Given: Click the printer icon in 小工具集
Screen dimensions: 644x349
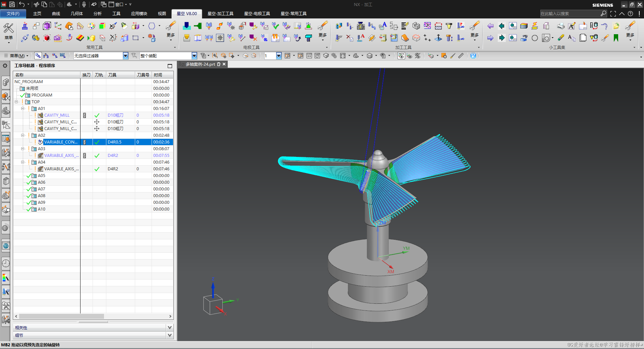Looking at the screenshot, I should coord(560,26).
